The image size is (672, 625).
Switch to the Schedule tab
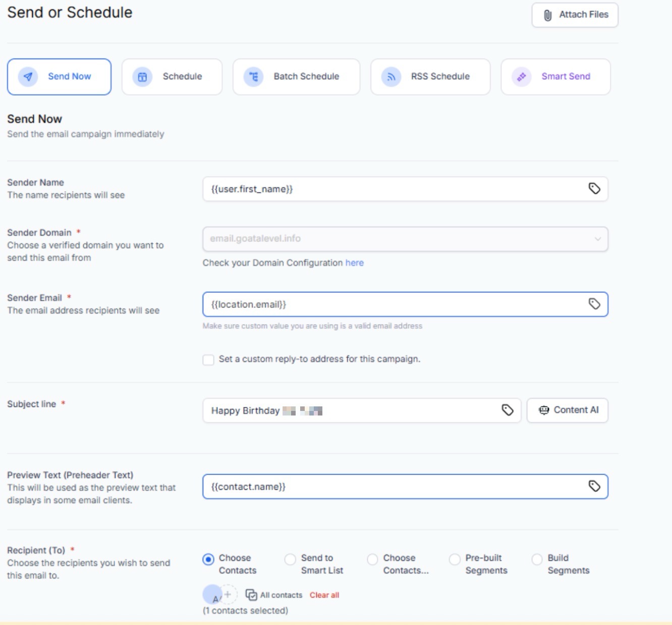[x=172, y=77]
